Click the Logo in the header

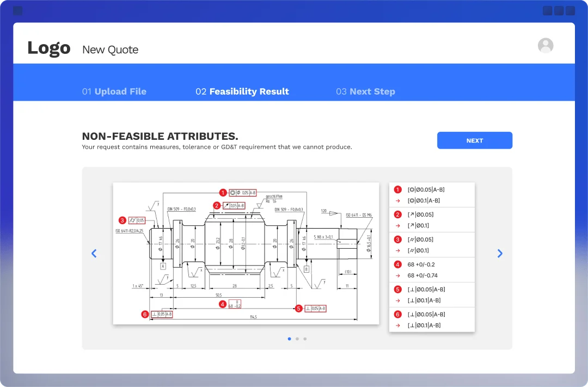[49, 48]
